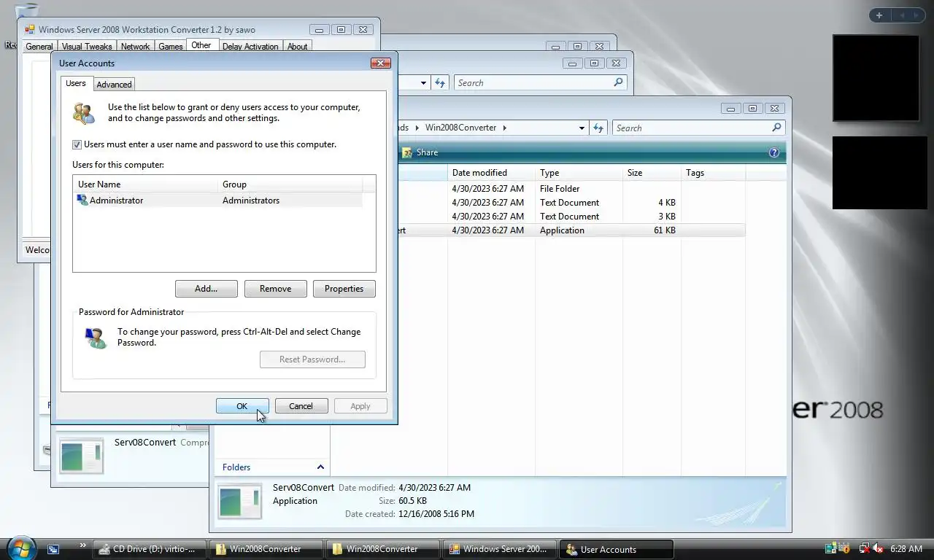
Task: Click the Serv08Convert thumbnail next to Date created
Action: click(240, 501)
